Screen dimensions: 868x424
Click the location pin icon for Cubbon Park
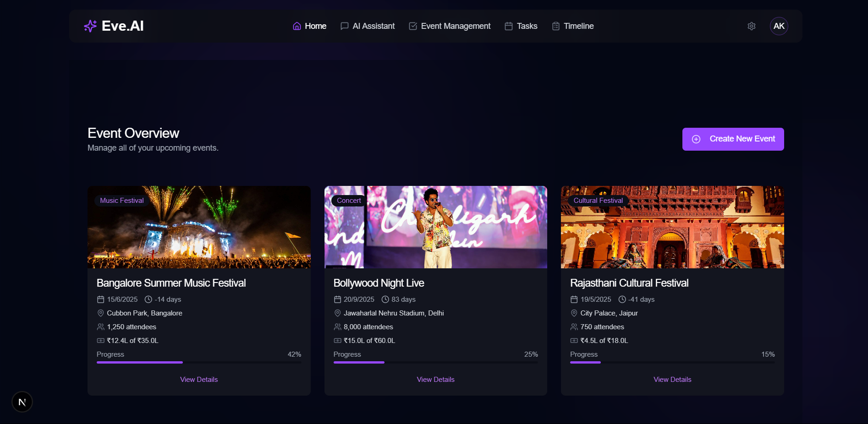click(101, 313)
